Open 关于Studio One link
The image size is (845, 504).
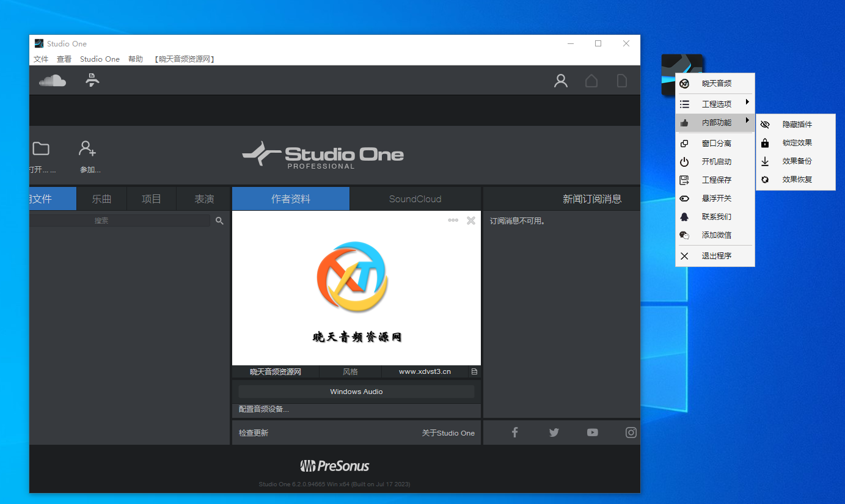tap(448, 433)
